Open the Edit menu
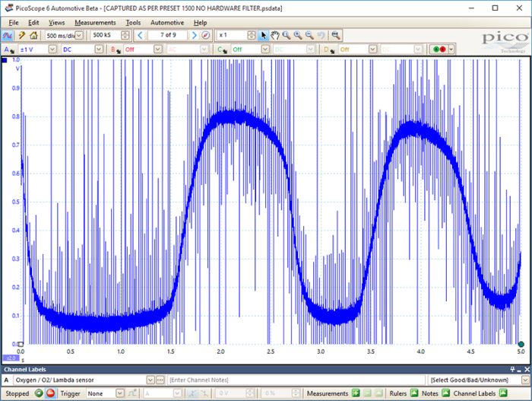The image size is (532, 401). pyautogui.click(x=33, y=23)
